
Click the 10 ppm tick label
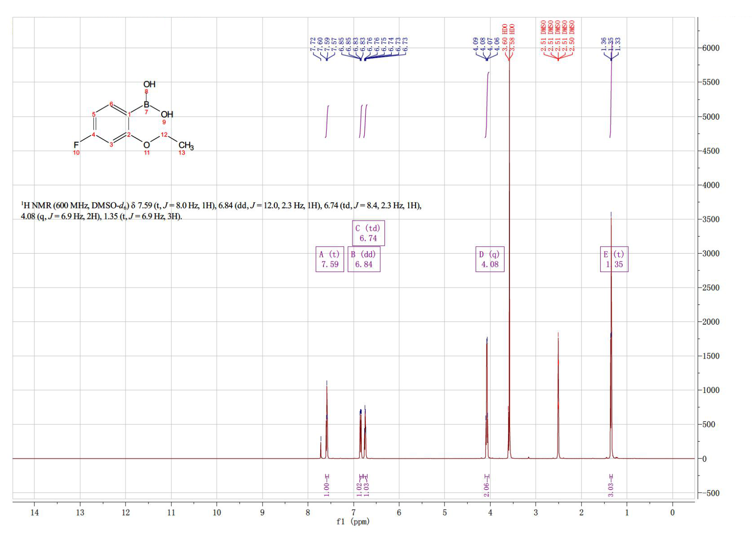217,513
